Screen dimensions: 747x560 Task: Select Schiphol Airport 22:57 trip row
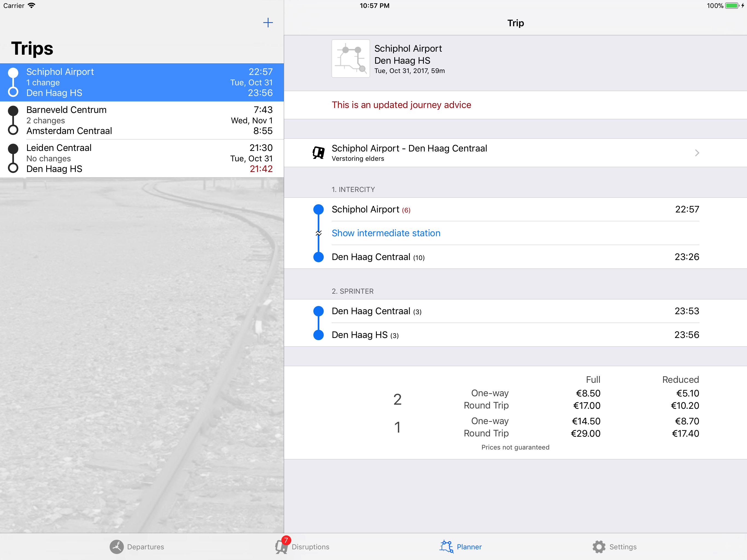click(x=142, y=82)
